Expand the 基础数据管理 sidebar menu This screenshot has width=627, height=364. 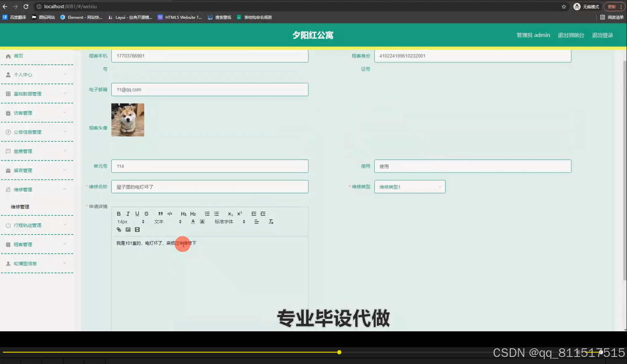coord(37,94)
